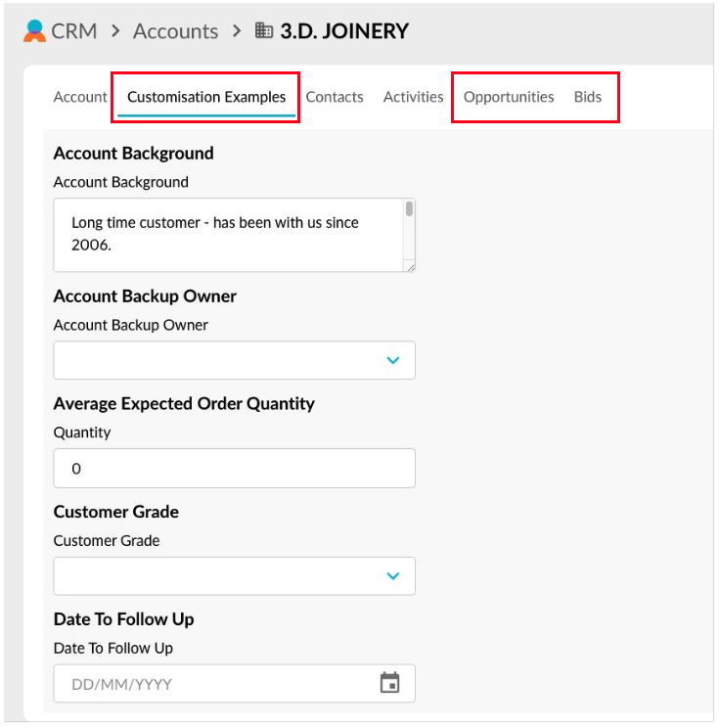This screenshot has width=719, height=728.
Task: Click the building icon beside 3.D. JOINERY
Action: click(x=263, y=30)
